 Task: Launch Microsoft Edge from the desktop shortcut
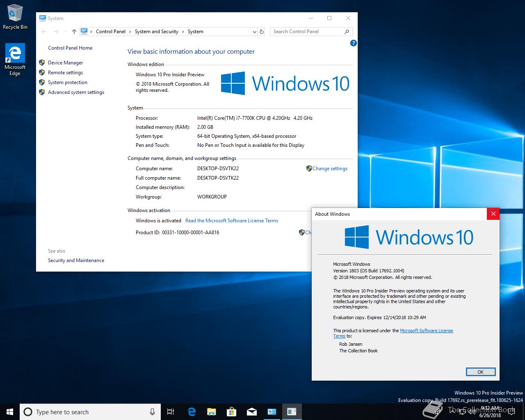coord(15,60)
